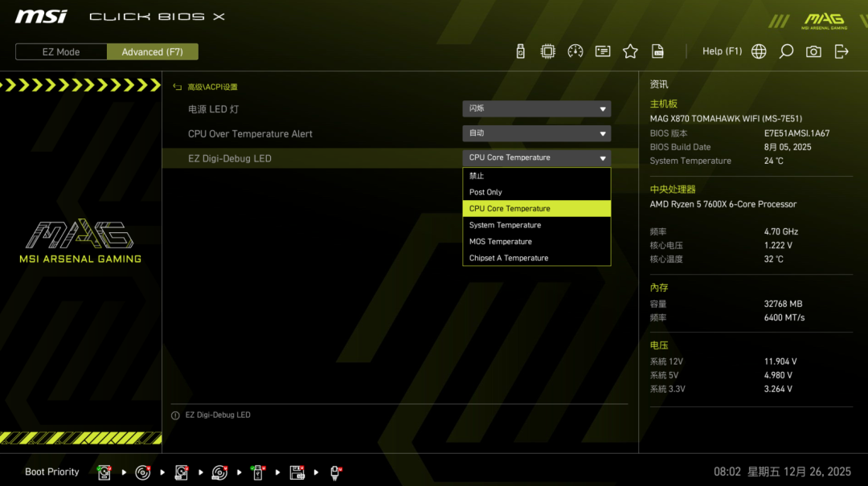This screenshot has height=486, width=868.
Task: Choose Chipset A Temperature option
Action: 536,258
